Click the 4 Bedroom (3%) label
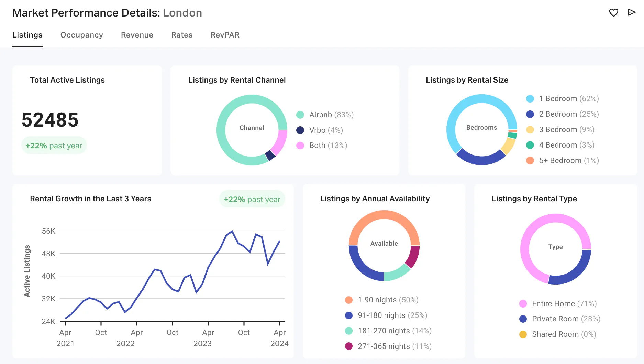 point(567,145)
